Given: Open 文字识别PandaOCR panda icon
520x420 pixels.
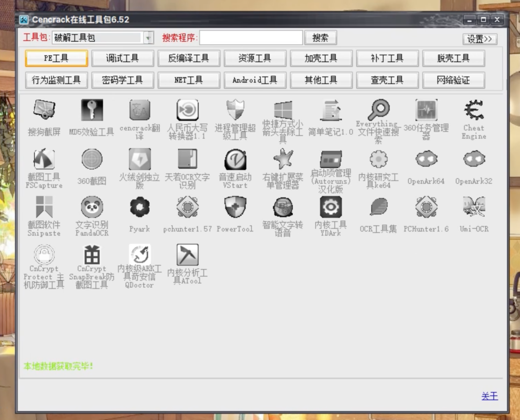Looking at the screenshot, I should click(92, 207).
